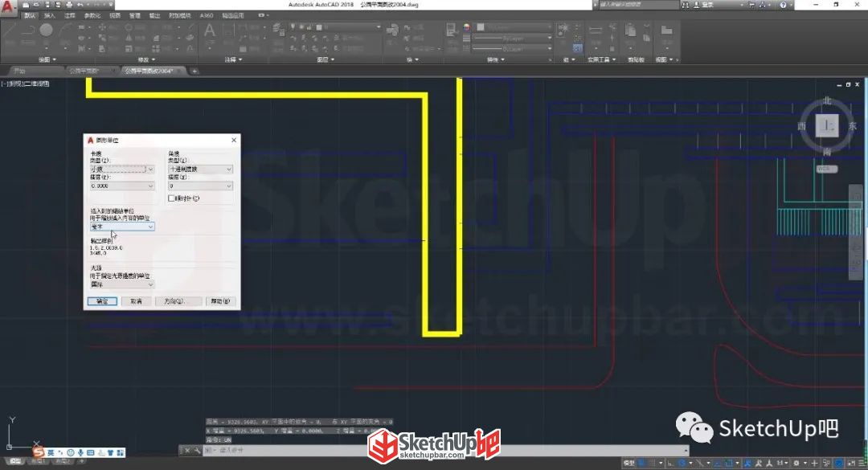The width and height of the screenshot is (868, 470).
Task: Open the AutoCAD application menu logo
Action: [8, 8]
